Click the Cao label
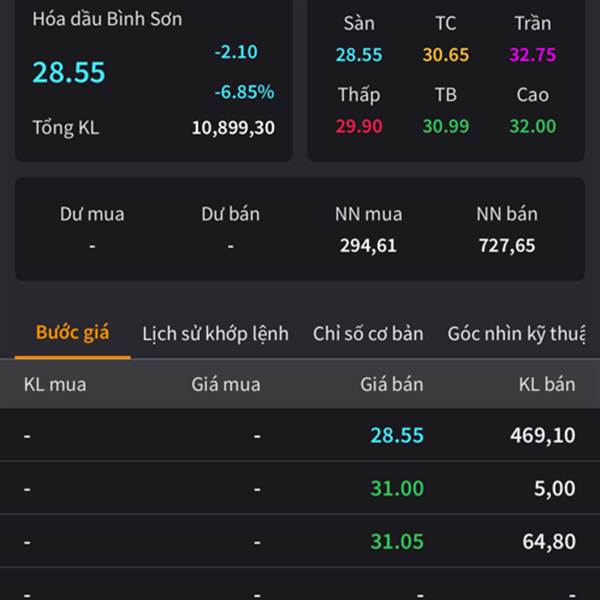600x600 pixels. (x=533, y=95)
